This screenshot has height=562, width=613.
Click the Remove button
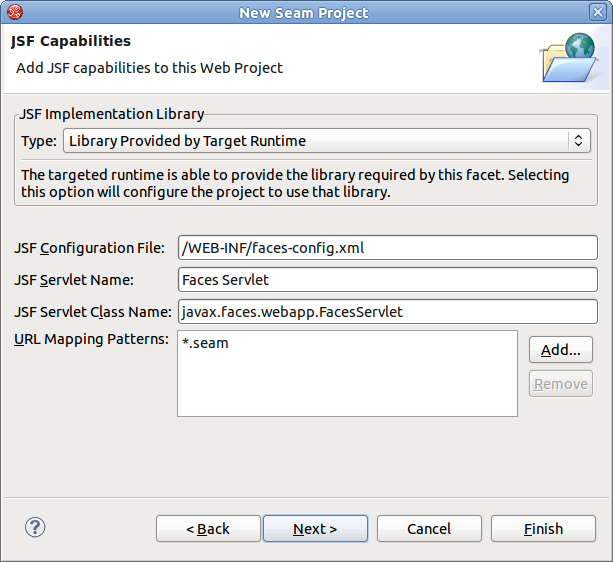tap(560, 383)
